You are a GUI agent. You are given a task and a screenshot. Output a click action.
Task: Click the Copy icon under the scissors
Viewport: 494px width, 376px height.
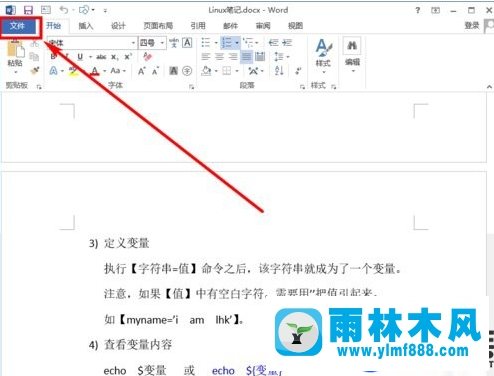click(34, 57)
